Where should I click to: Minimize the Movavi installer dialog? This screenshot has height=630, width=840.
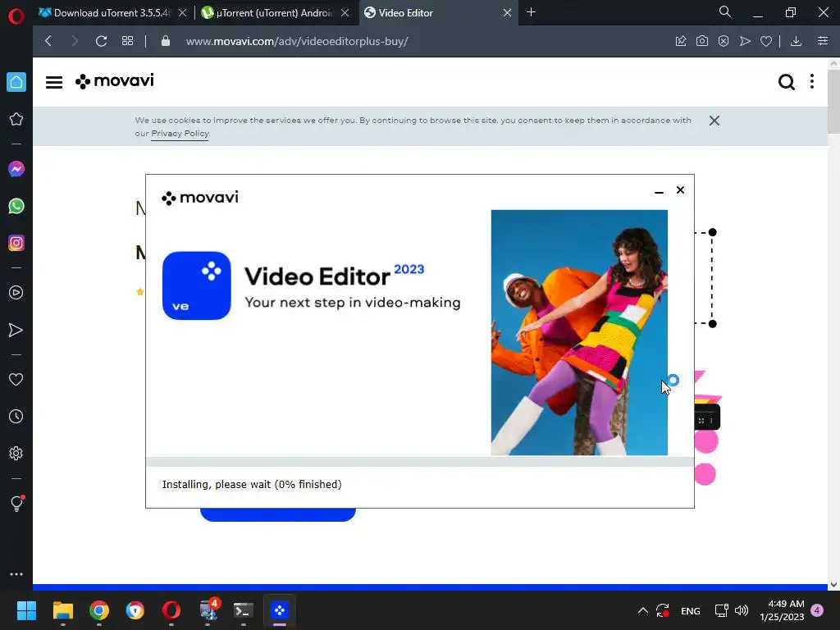pos(659,190)
